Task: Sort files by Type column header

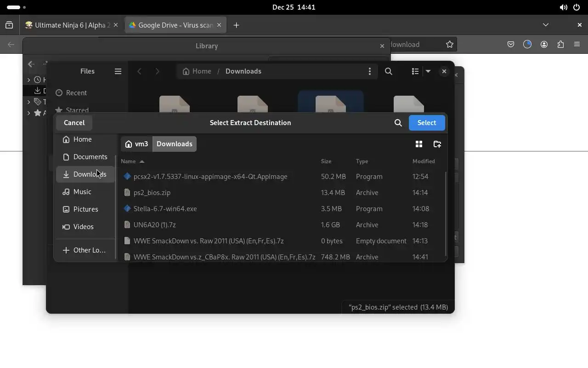Action: [x=362, y=161]
